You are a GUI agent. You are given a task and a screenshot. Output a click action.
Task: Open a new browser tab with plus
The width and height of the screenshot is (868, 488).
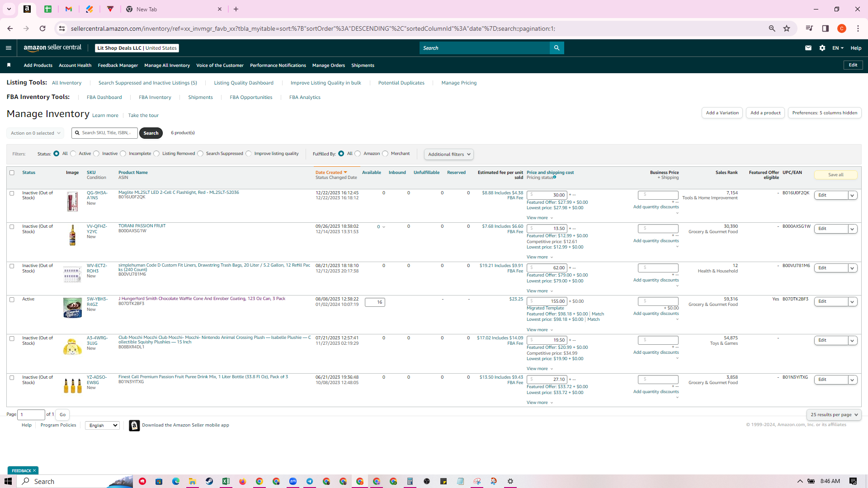236,9
